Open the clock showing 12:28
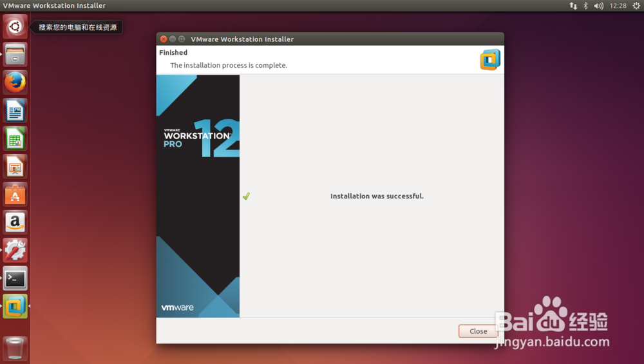Viewport: 644px width, 364px height. pyautogui.click(x=618, y=6)
